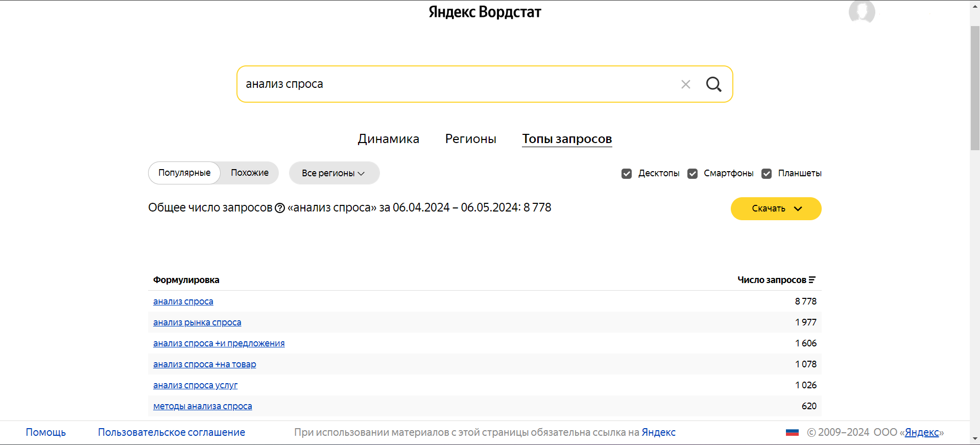The height and width of the screenshot is (445, 980).
Task: Open the анализ спроса query link
Action: point(183,301)
